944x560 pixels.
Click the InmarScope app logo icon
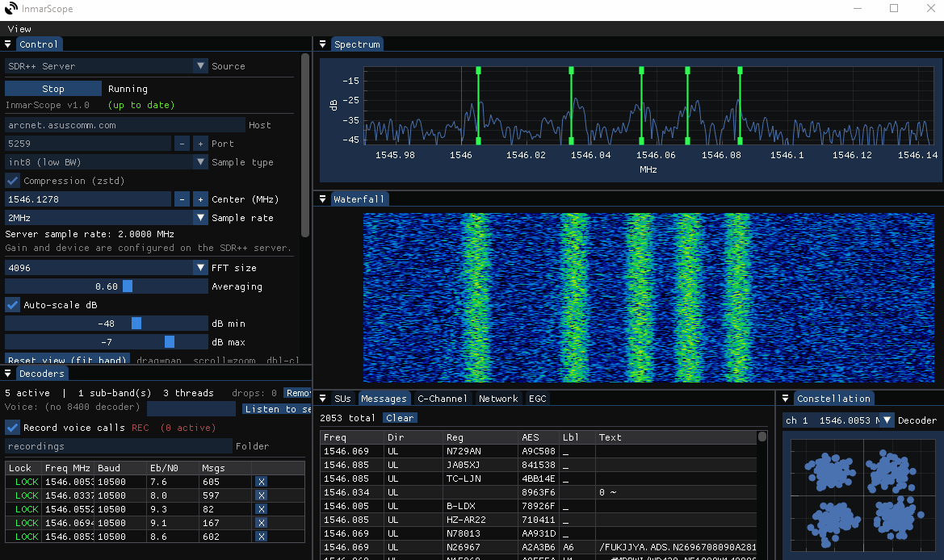[x=10, y=8]
